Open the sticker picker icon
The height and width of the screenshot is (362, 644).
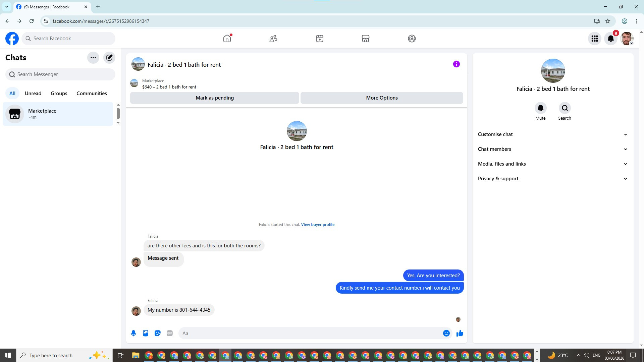pyautogui.click(x=158, y=333)
